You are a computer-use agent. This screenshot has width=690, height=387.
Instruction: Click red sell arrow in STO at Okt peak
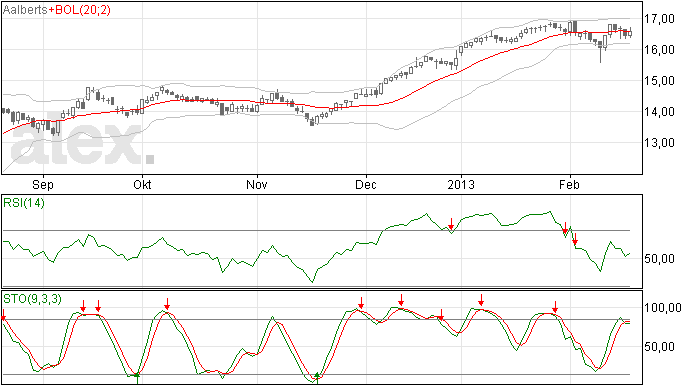[x=167, y=304]
